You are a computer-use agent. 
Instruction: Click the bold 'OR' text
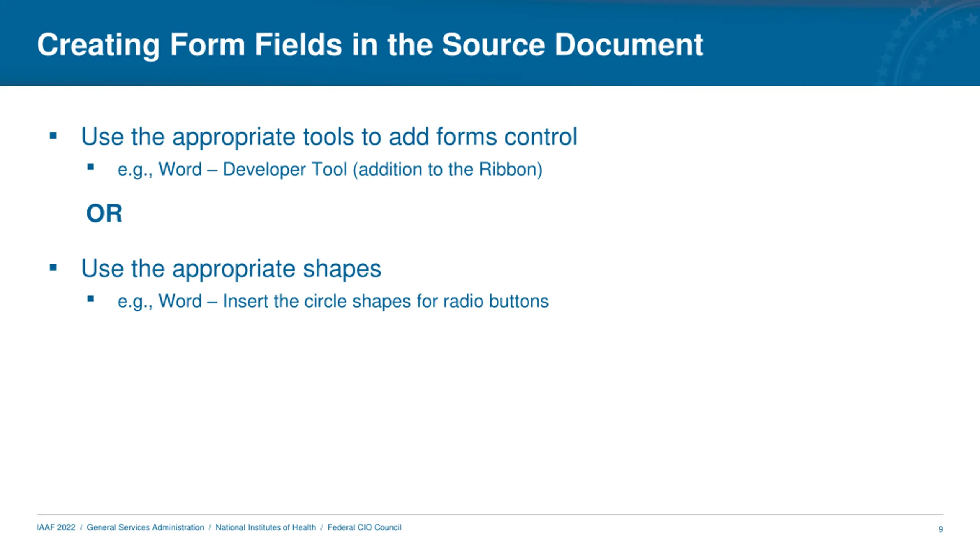(x=104, y=213)
